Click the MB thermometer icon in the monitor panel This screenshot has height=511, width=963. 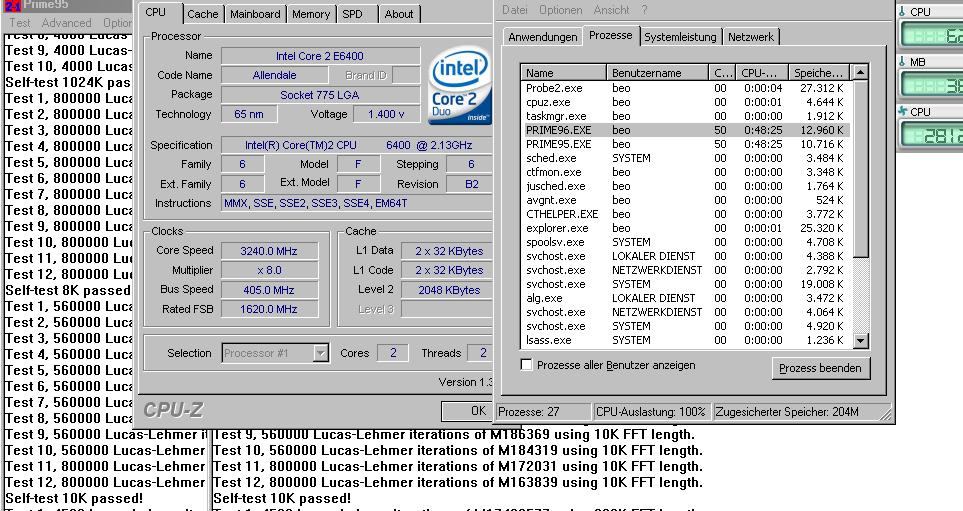pos(902,61)
